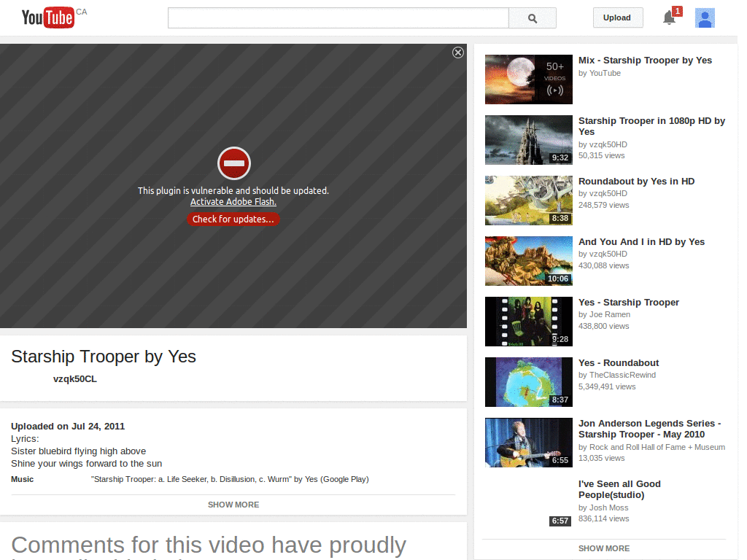Click the Google Play music credit line
Viewport: 747px width, 560px height.
pos(230,480)
